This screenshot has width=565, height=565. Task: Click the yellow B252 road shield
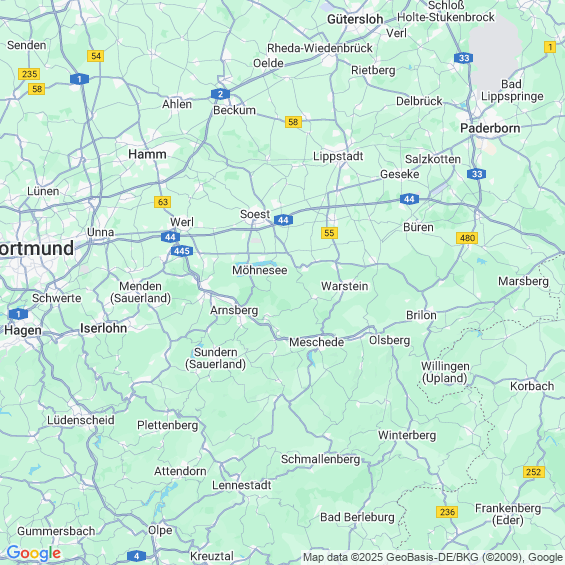coord(534,472)
